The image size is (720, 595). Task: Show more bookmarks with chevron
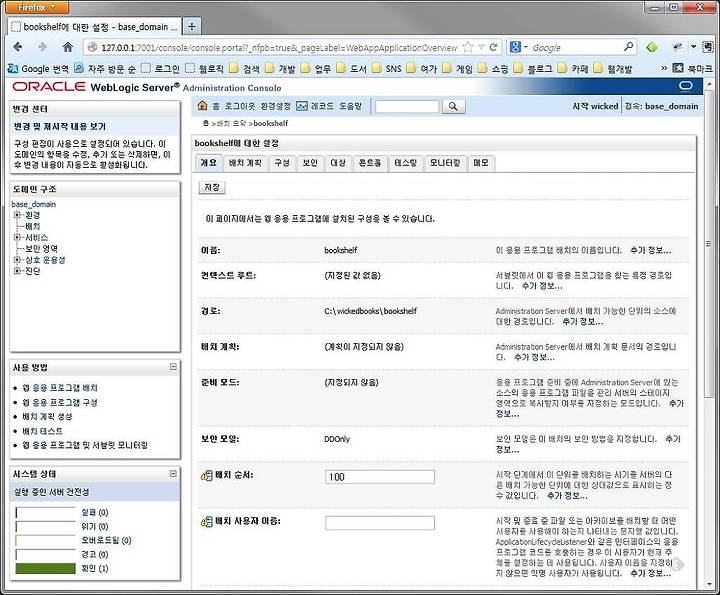(664, 68)
